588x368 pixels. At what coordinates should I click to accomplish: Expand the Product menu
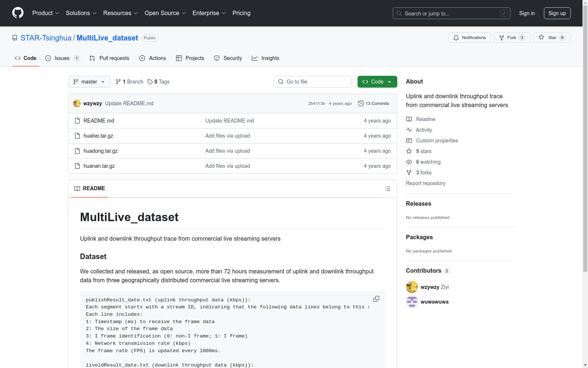click(x=46, y=13)
